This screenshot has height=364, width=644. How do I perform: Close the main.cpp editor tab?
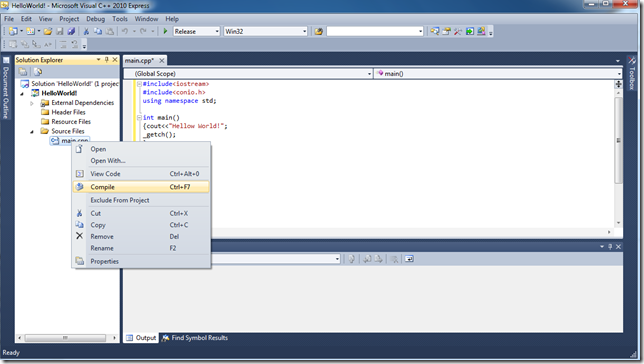[162, 60]
